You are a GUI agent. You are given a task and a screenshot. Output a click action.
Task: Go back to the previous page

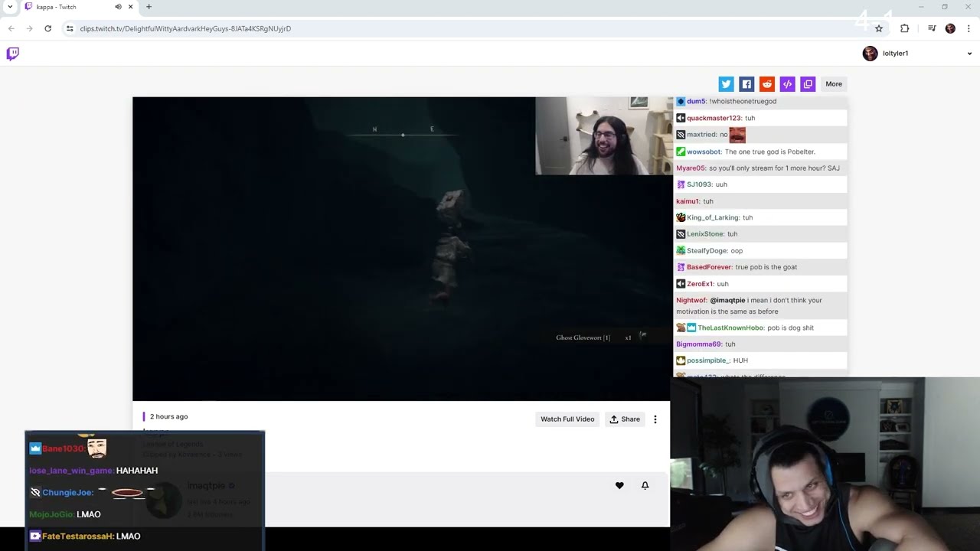pos(11,28)
